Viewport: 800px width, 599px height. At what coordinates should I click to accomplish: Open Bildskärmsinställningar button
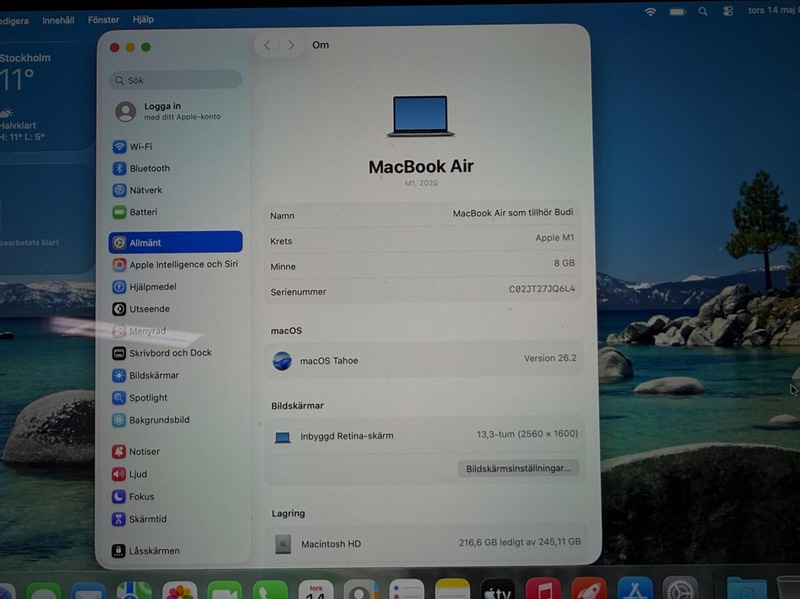[x=518, y=468]
